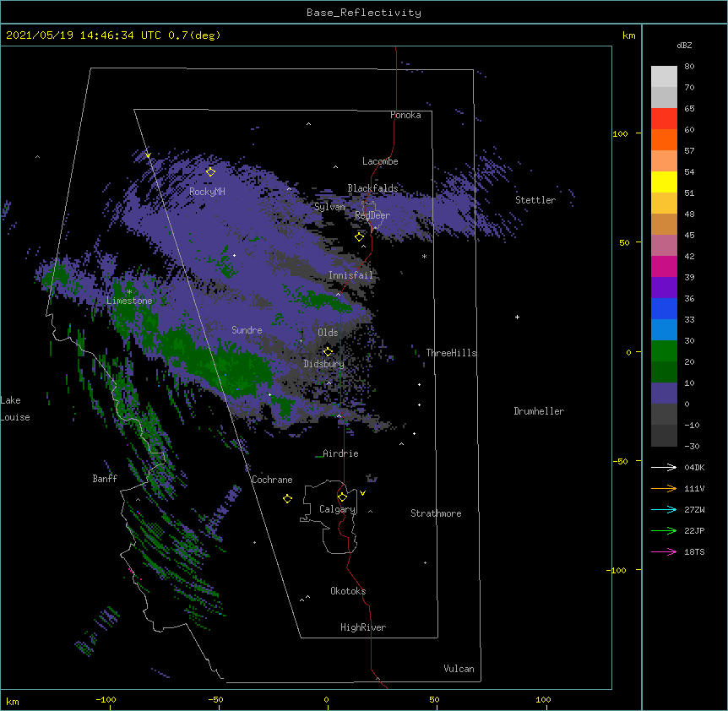Click the RockyMH label
This screenshot has height=711, width=728.
(207, 192)
